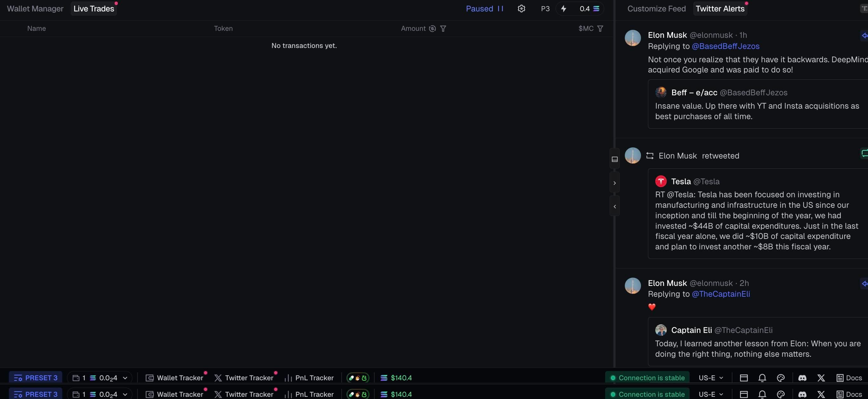Click the $MC column header text
The width and height of the screenshot is (868, 399).
[x=586, y=29]
